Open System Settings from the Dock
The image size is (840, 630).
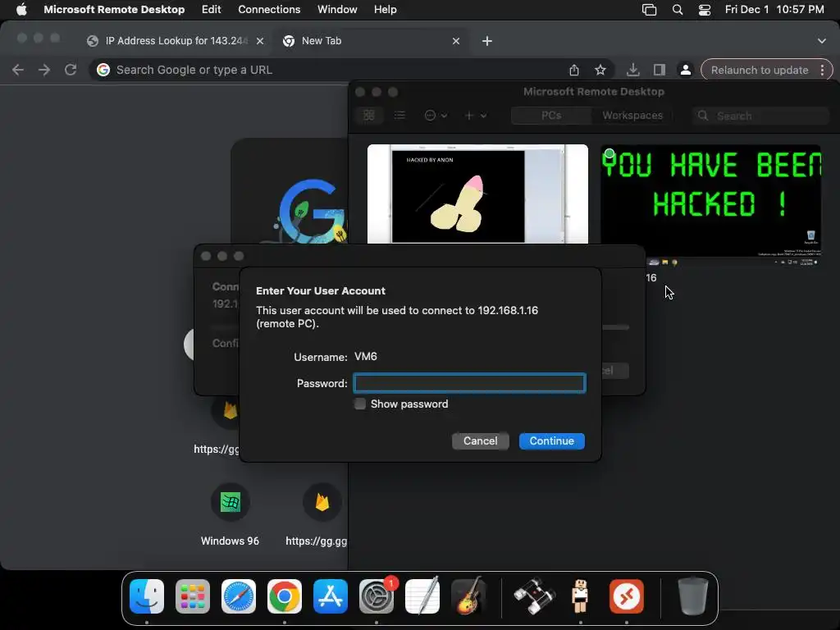377,596
